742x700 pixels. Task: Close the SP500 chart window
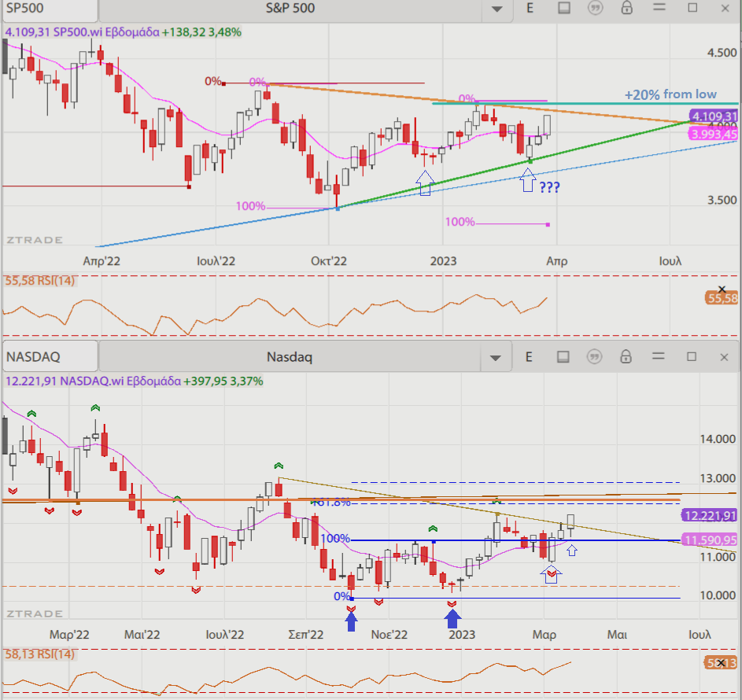[x=725, y=8]
